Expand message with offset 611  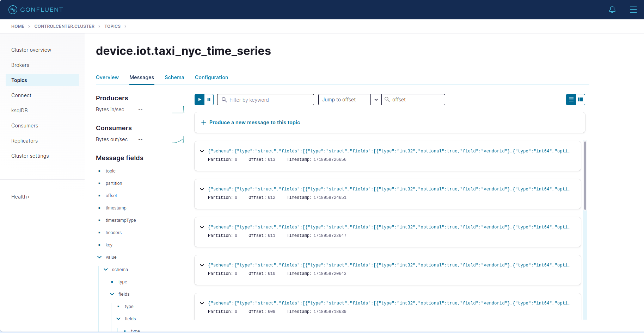click(x=202, y=227)
